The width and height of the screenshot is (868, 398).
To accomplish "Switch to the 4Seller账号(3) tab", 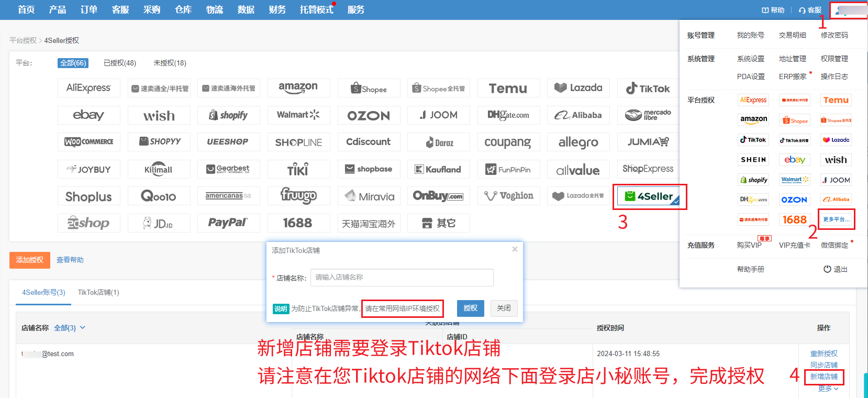I will click(x=43, y=292).
